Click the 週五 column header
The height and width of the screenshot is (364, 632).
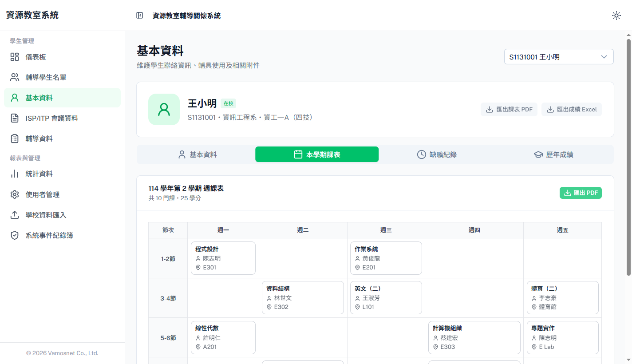(x=563, y=230)
